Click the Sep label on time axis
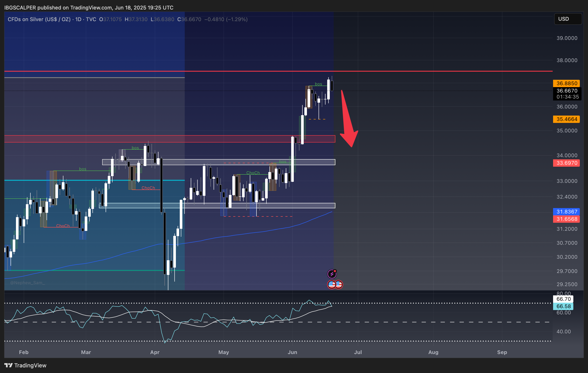 click(502, 352)
